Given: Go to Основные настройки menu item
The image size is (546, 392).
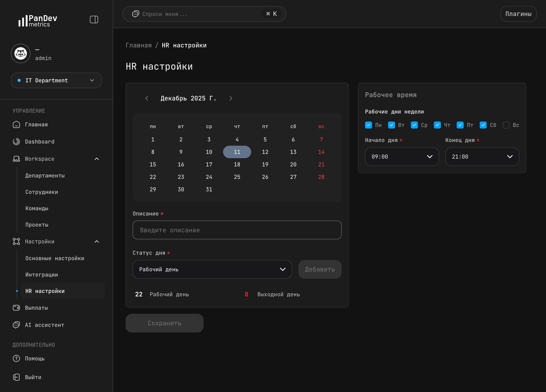Looking at the screenshot, I should pos(55,258).
